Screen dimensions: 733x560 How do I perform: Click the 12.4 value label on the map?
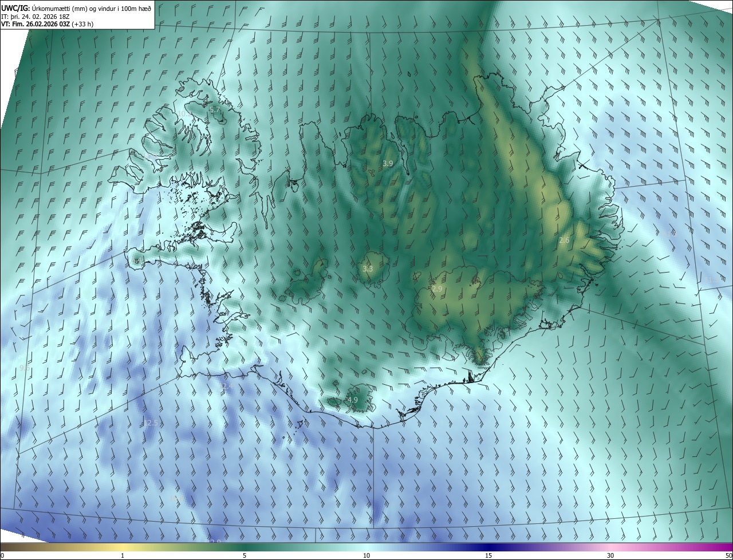click(226, 386)
